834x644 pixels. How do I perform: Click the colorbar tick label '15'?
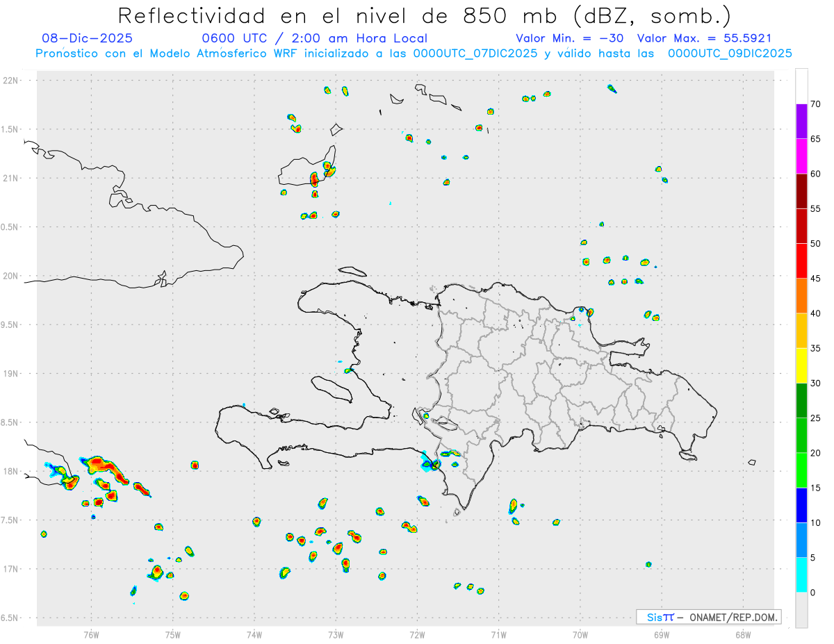tap(815, 488)
